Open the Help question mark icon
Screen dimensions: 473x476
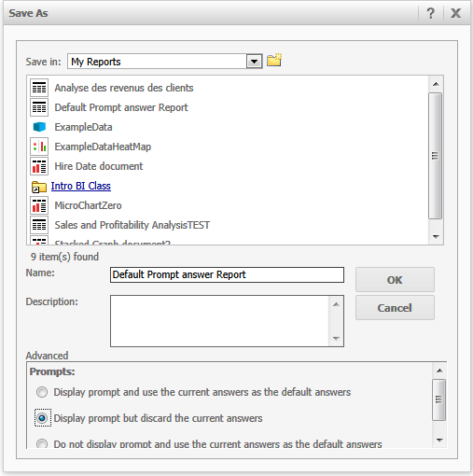point(430,13)
